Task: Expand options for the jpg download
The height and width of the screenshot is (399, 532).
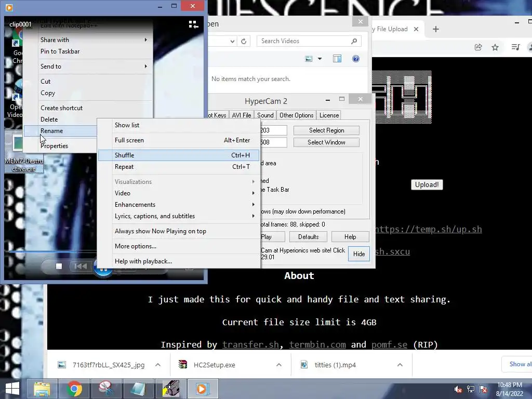Action: (x=158, y=365)
